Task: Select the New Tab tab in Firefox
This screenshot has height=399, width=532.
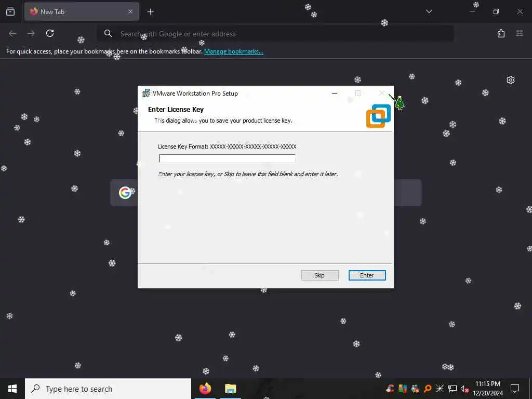Action: [x=82, y=11]
